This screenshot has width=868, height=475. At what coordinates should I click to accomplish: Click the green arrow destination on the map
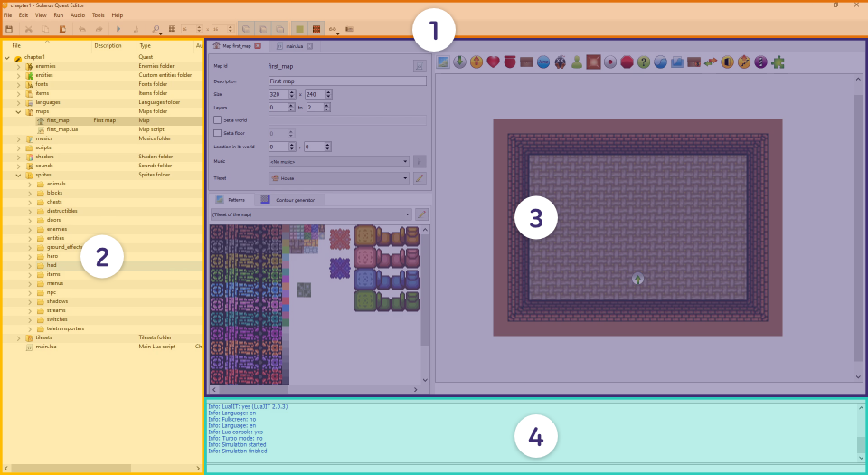point(637,279)
